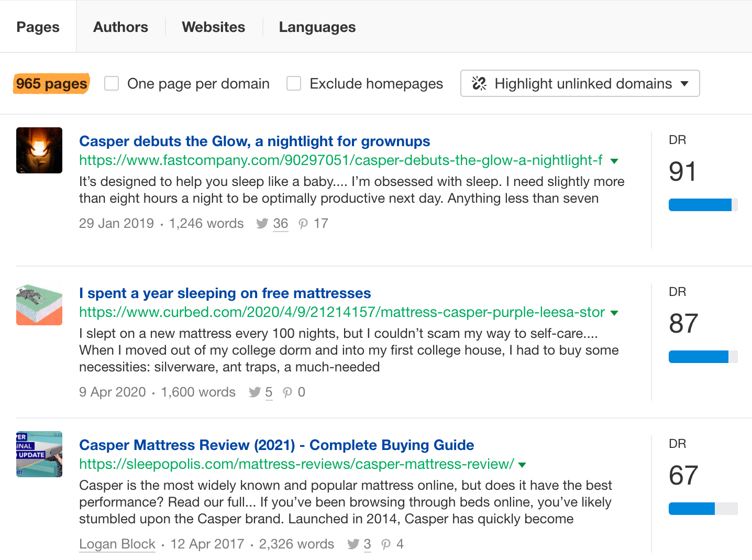Open 'Casper debuts the Glow' article title
This screenshot has width=752, height=560.
(x=255, y=141)
